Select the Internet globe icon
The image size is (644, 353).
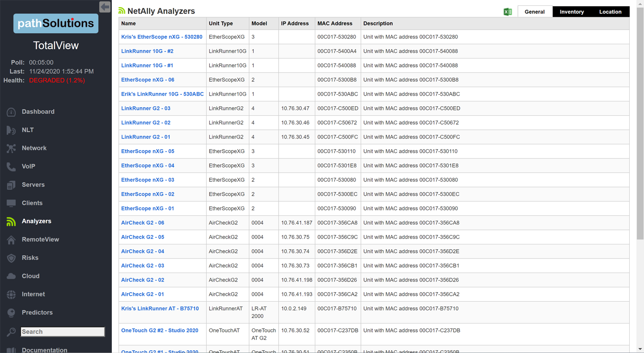click(x=11, y=294)
